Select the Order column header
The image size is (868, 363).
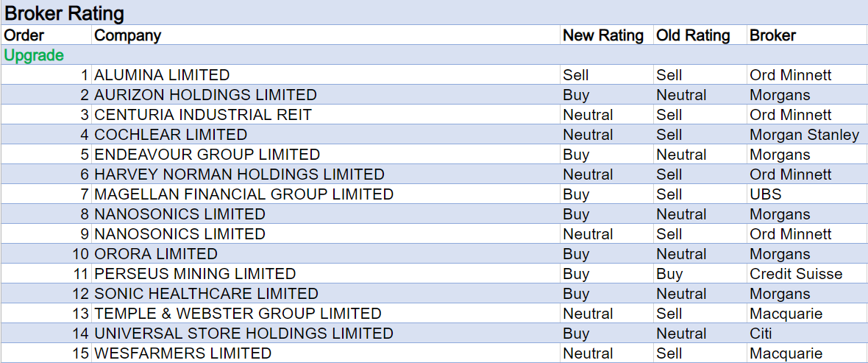coord(24,35)
